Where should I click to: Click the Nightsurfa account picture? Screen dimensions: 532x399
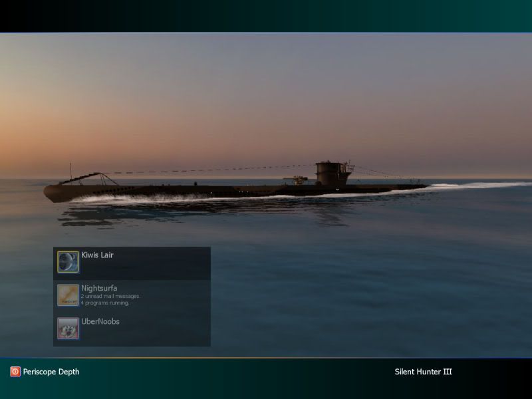point(68,295)
